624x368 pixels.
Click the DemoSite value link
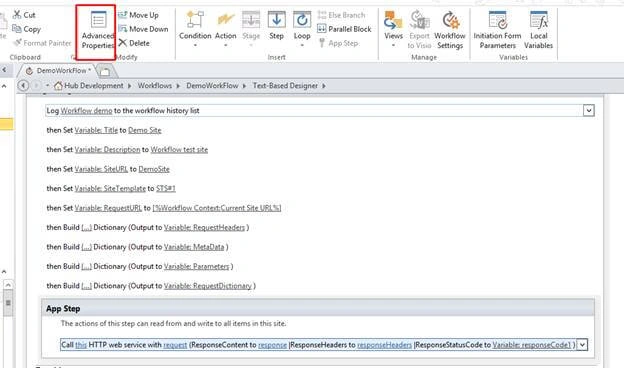tap(154, 169)
